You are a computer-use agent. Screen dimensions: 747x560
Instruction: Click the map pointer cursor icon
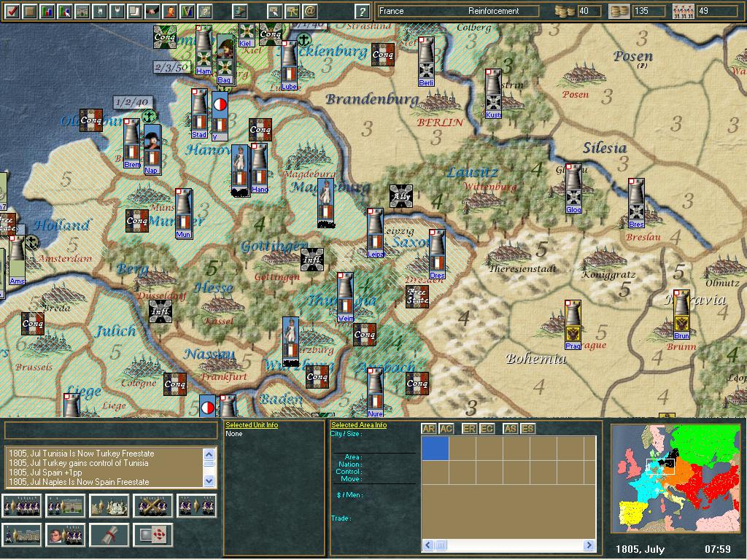(x=274, y=11)
